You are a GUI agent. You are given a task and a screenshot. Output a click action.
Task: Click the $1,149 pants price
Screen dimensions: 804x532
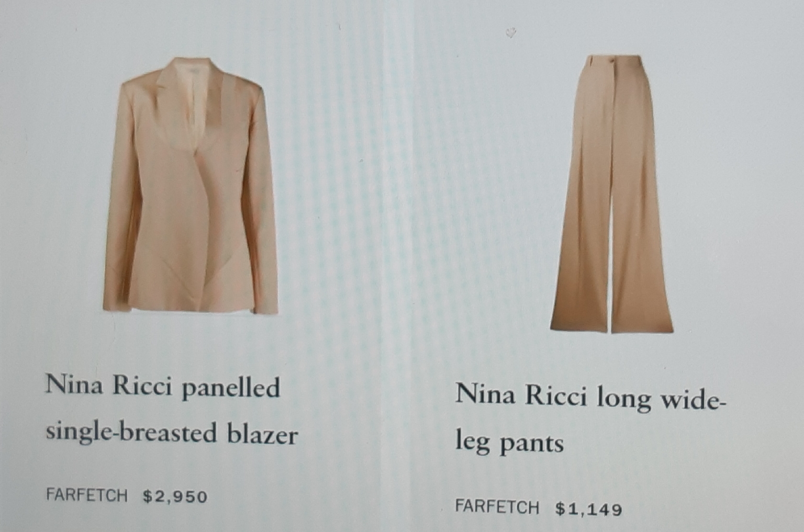pos(589,508)
